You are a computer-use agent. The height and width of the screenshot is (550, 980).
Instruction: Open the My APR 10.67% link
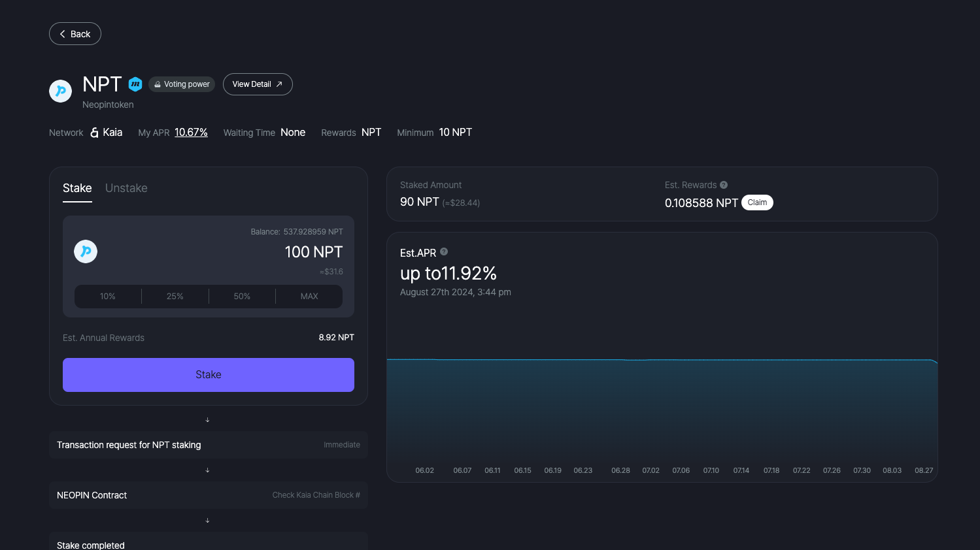[x=191, y=133]
